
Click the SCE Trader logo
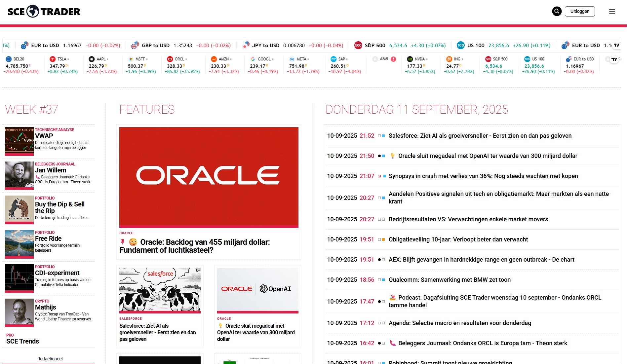pos(44,12)
